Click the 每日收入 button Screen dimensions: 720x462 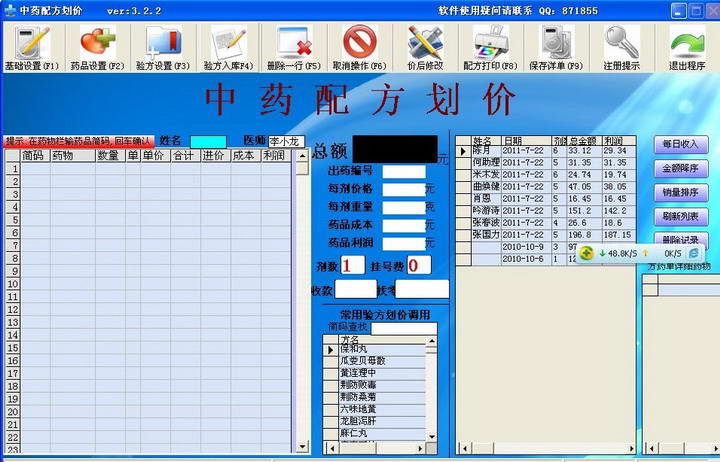click(x=681, y=145)
